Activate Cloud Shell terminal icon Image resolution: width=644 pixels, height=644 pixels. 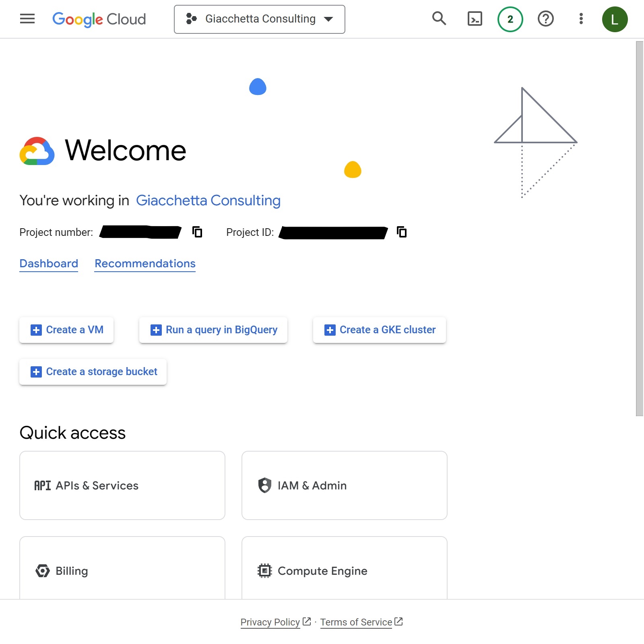(x=475, y=19)
